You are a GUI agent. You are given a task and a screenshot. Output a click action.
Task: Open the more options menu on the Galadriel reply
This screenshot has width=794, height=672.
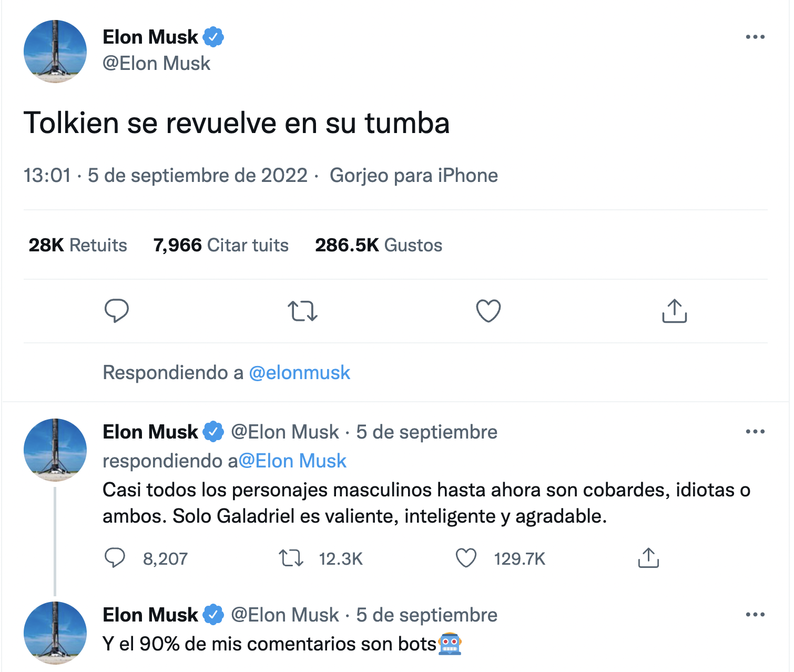pyautogui.click(x=755, y=432)
